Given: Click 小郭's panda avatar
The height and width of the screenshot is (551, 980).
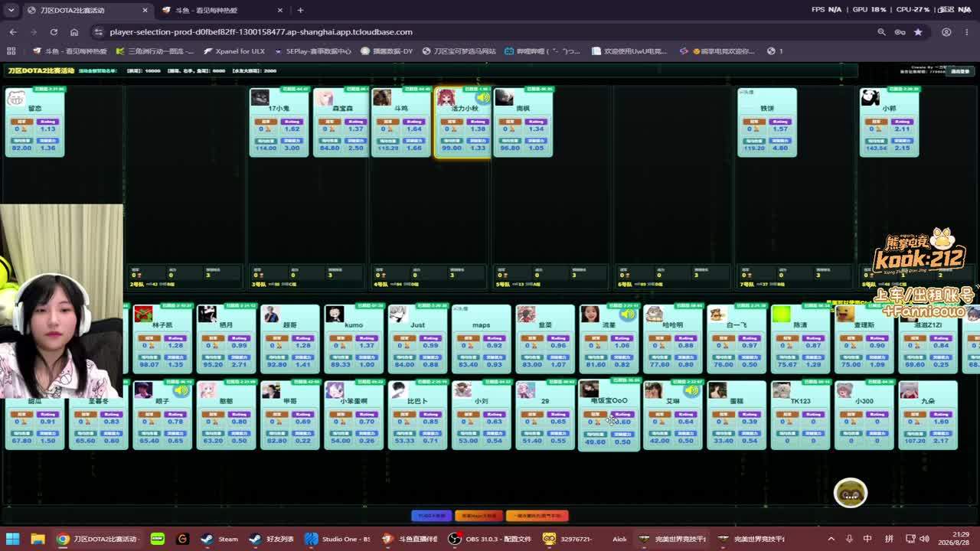Looking at the screenshot, I should tap(870, 97).
